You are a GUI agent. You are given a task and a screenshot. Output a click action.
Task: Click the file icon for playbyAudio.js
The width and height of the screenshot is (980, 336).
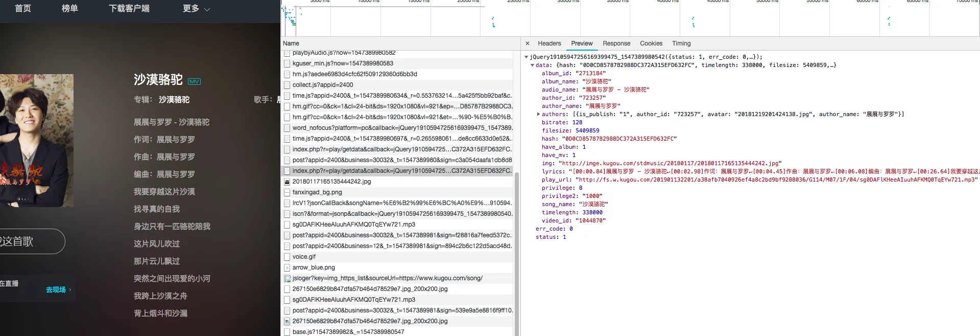pos(287,53)
